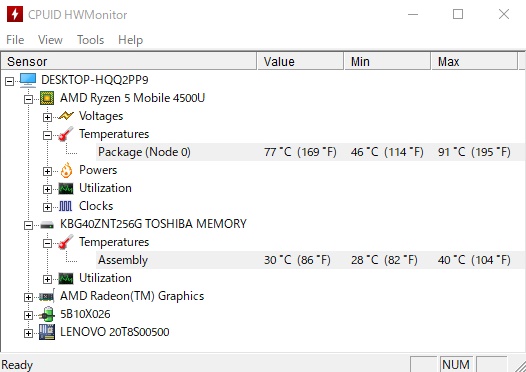Image resolution: width=526 pixels, height=372 pixels.
Task: Expand the Voltages node
Action: 47,117
